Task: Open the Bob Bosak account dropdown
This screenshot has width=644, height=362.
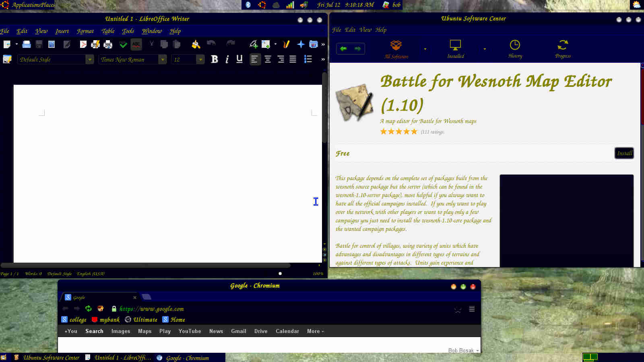Action: click(x=463, y=350)
